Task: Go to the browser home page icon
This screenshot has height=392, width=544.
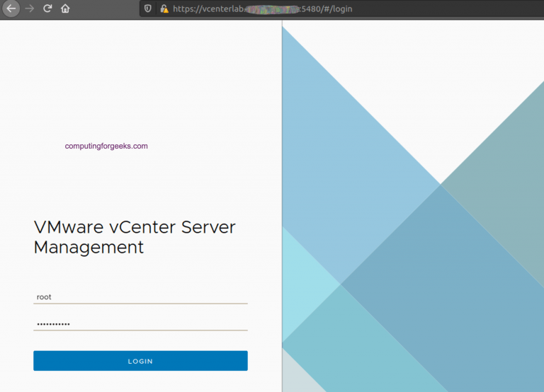Action: [x=65, y=8]
